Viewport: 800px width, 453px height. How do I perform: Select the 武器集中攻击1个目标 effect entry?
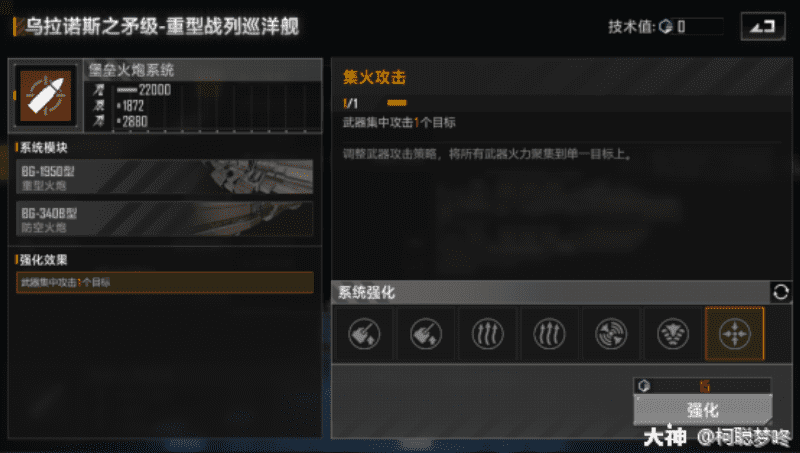[x=165, y=282]
